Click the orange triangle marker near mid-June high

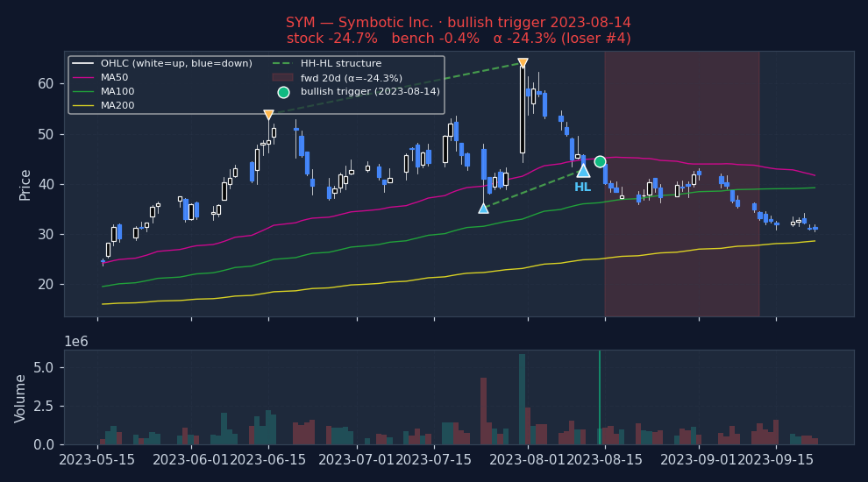click(268, 115)
